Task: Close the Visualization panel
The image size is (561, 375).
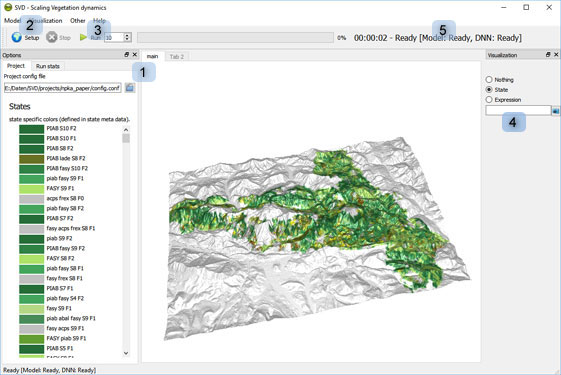Action: (556, 55)
